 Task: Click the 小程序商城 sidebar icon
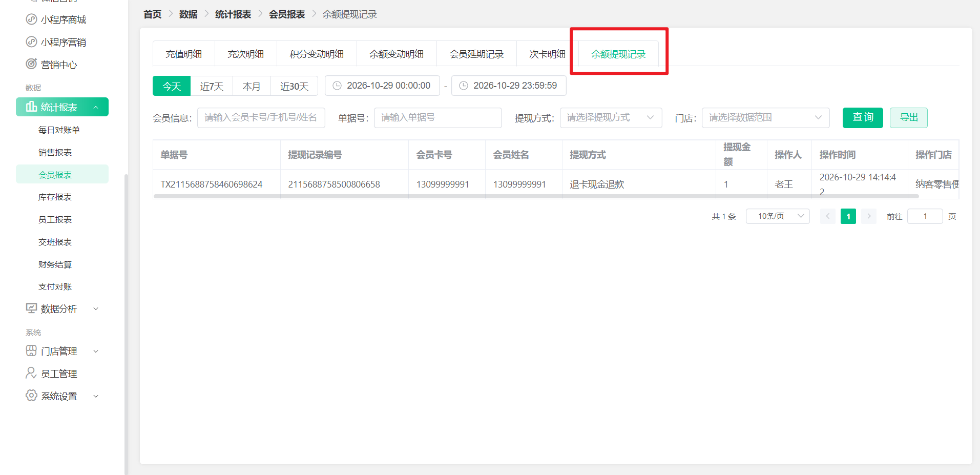point(31,19)
